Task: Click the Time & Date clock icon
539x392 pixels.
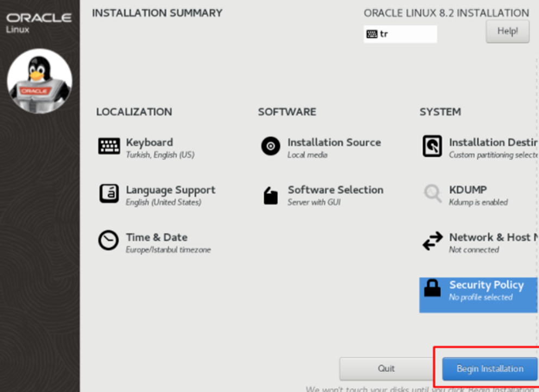Action: [x=108, y=241]
